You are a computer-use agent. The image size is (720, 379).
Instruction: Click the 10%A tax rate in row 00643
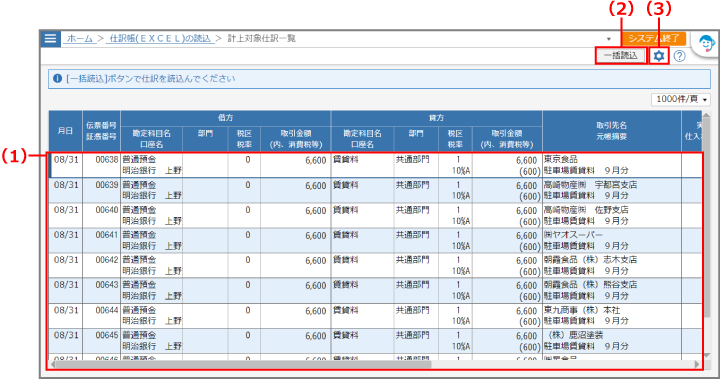click(x=461, y=296)
